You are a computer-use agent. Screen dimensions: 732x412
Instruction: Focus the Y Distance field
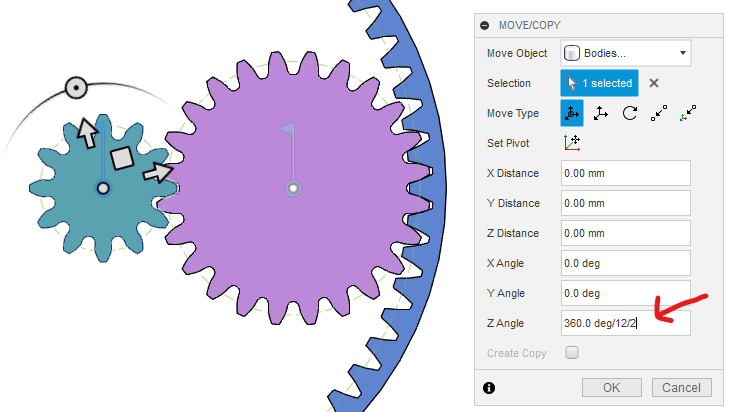click(626, 203)
